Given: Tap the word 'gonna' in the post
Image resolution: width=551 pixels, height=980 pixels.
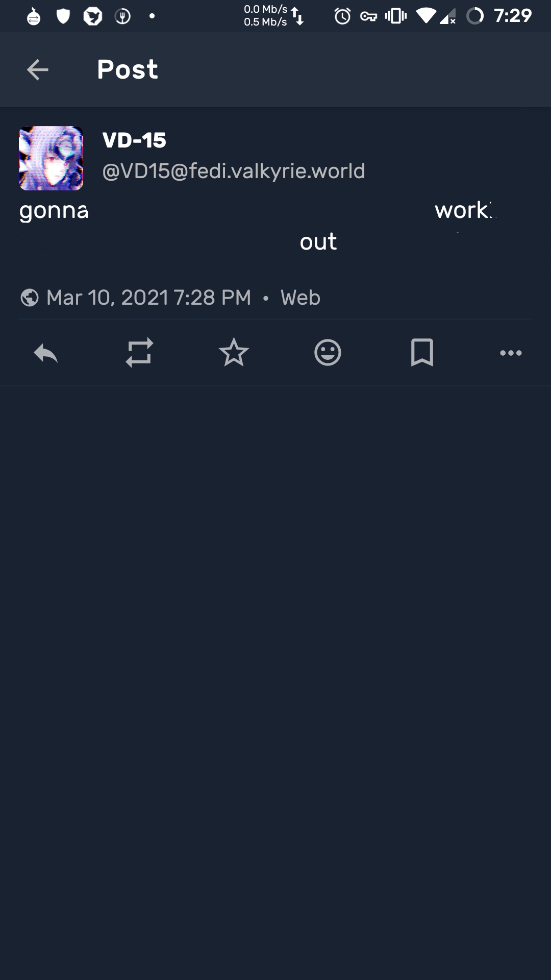Looking at the screenshot, I should 54,211.
